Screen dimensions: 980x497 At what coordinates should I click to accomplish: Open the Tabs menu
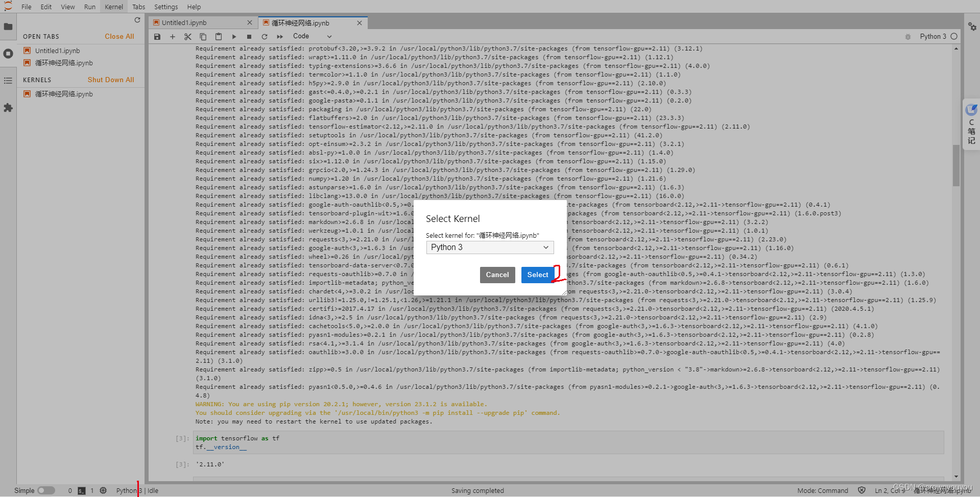[139, 7]
